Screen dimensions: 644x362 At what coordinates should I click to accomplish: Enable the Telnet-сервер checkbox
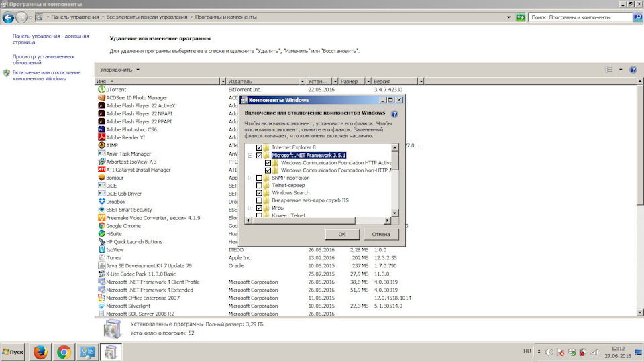(x=259, y=185)
